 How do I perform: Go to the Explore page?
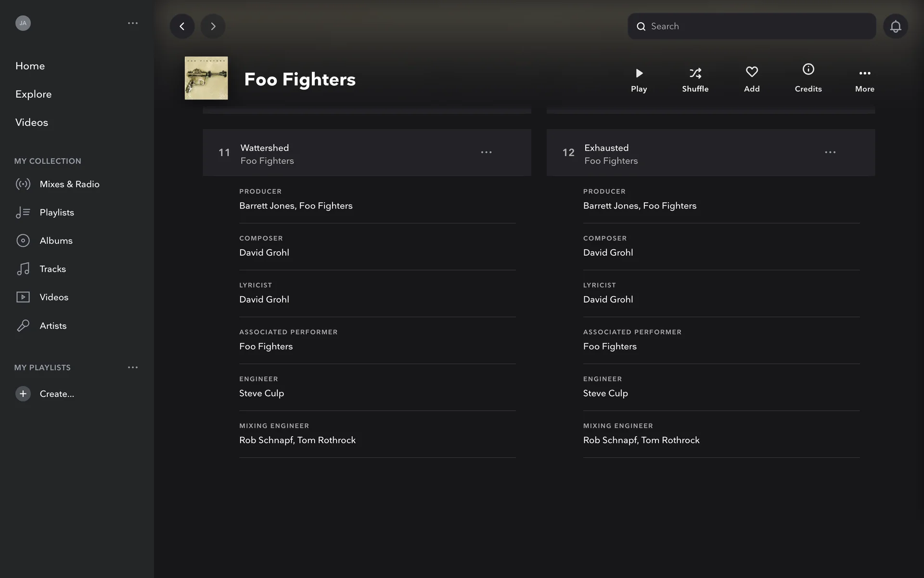(x=33, y=94)
